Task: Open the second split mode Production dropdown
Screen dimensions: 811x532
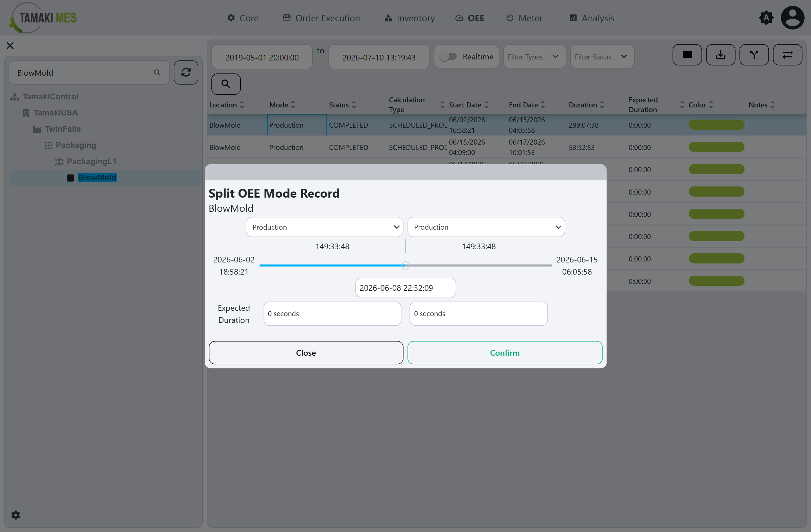Action: (486, 227)
